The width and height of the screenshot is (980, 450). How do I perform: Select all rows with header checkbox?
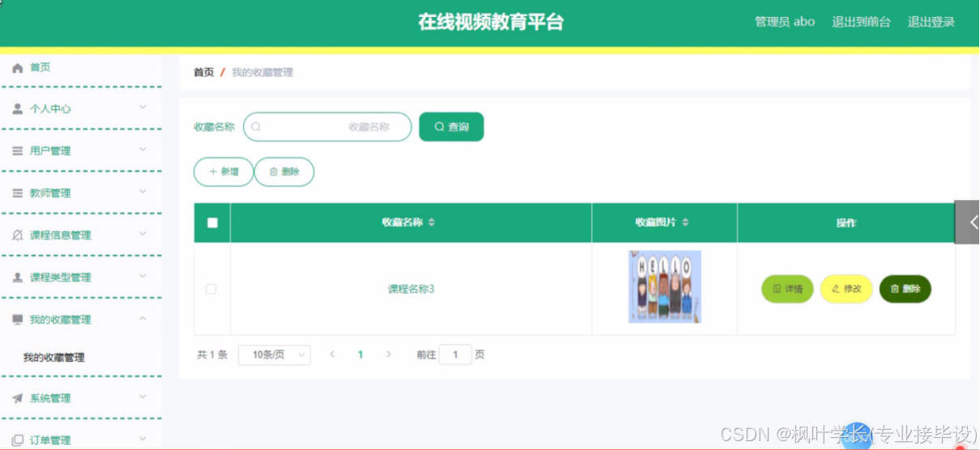click(x=212, y=223)
